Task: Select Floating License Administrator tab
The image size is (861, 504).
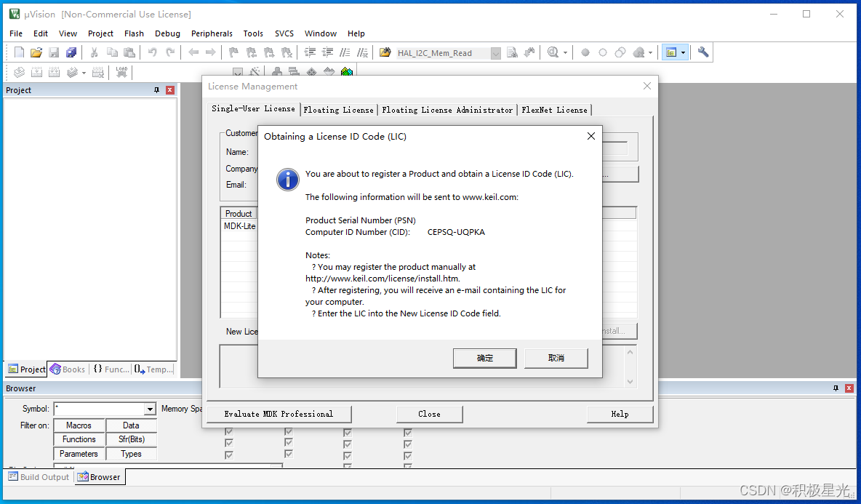Action: pyautogui.click(x=447, y=110)
